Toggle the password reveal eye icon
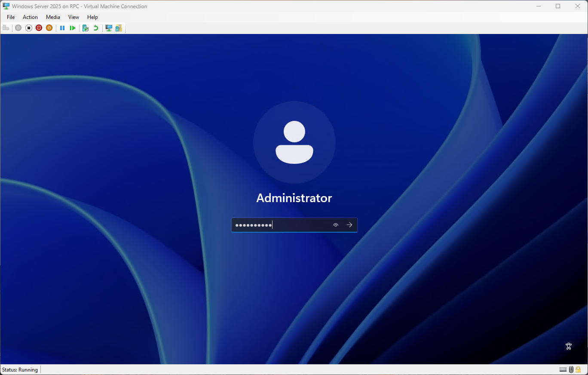The height and width of the screenshot is (375, 588). (336, 225)
